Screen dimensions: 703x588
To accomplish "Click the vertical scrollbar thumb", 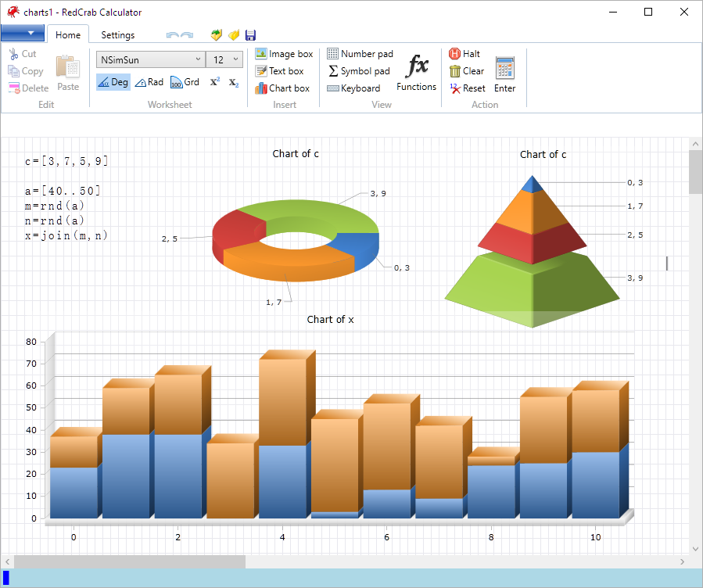I will [x=695, y=172].
